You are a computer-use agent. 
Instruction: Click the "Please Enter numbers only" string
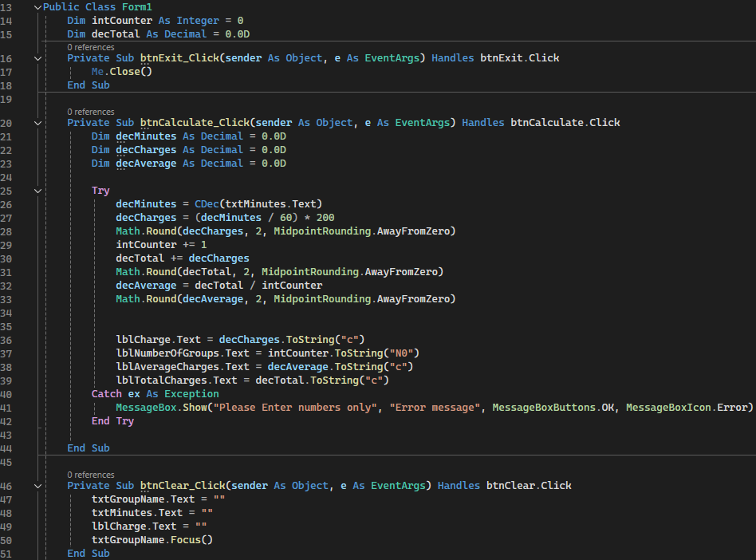[295, 408]
